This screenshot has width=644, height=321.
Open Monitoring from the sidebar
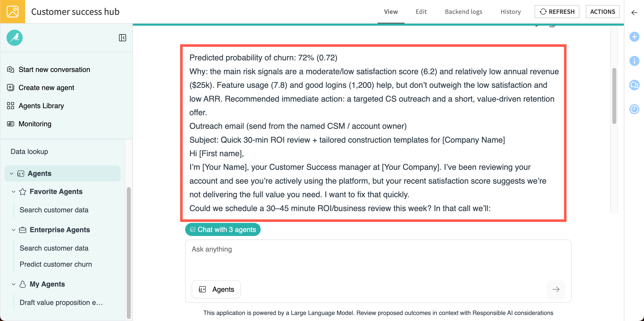click(35, 124)
